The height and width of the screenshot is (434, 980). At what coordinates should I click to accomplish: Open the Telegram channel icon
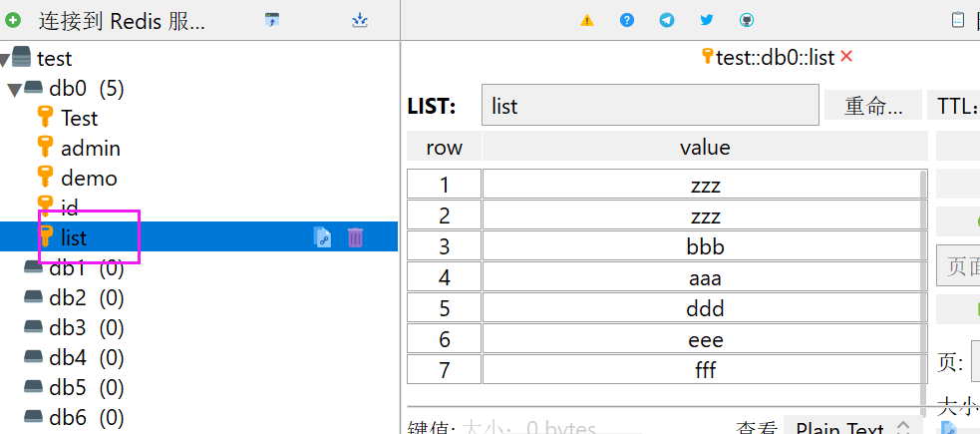[667, 20]
